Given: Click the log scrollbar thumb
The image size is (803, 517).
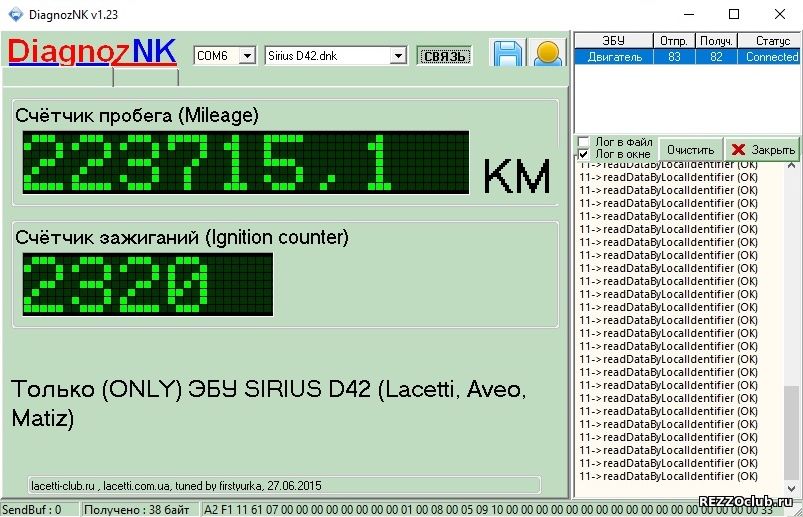Looking at the screenshot, I should pyautogui.click(x=791, y=433).
